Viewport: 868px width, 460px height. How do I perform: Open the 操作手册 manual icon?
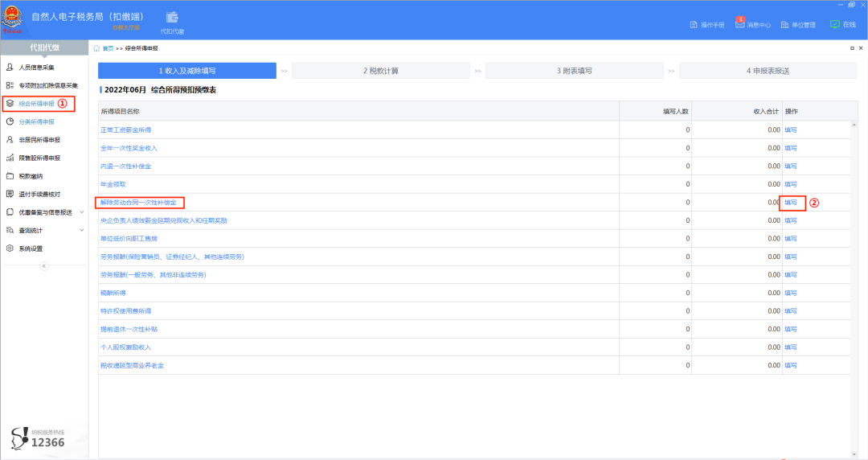(694, 25)
